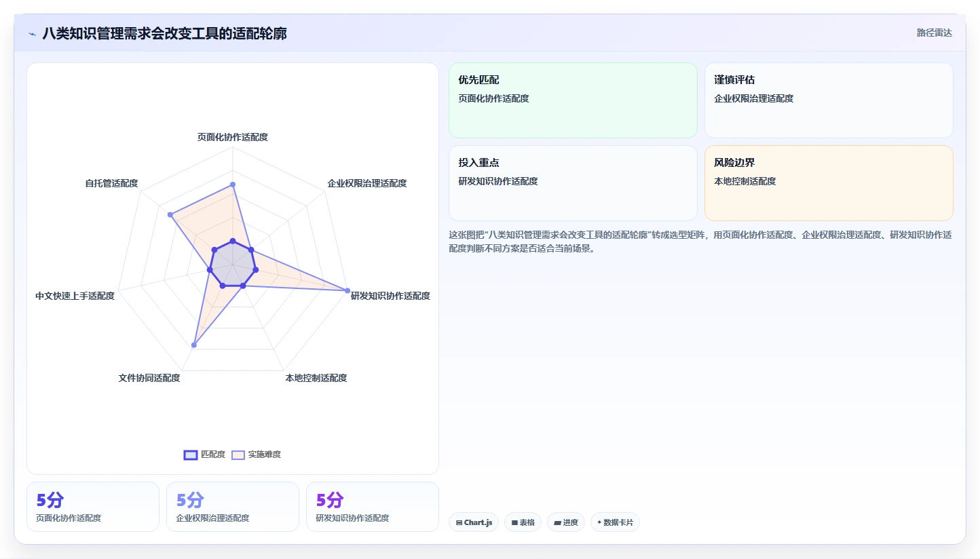Click the 实施难度 data point on 文件协同 axis
The image size is (980, 559).
[194, 345]
